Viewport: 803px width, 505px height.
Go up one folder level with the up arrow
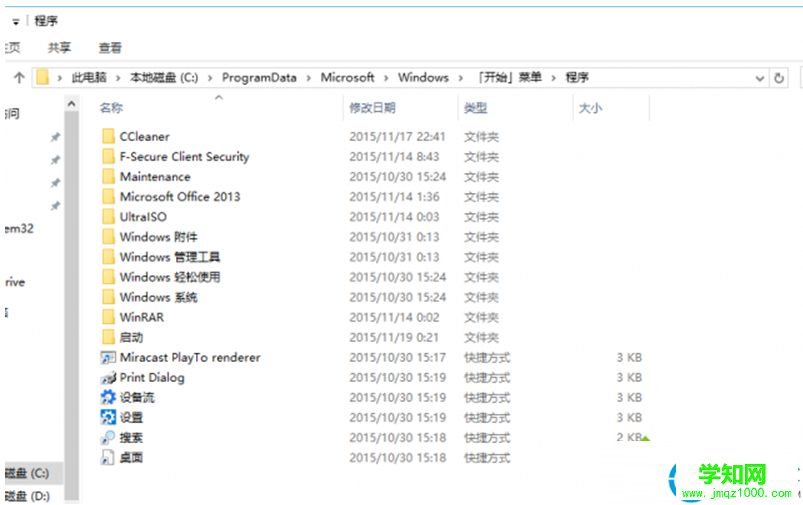click(19, 78)
